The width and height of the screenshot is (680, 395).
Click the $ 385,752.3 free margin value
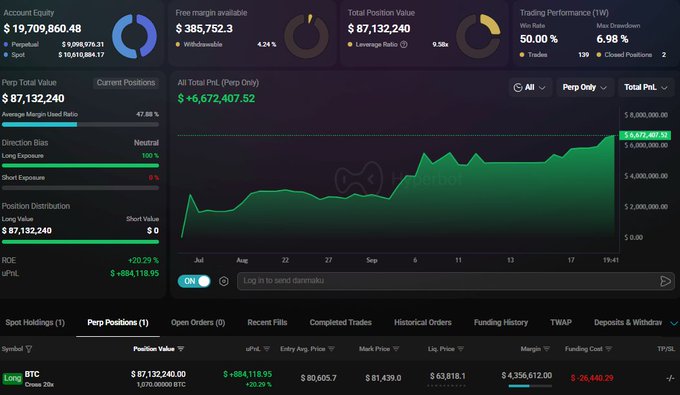pyautogui.click(x=204, y=29)
